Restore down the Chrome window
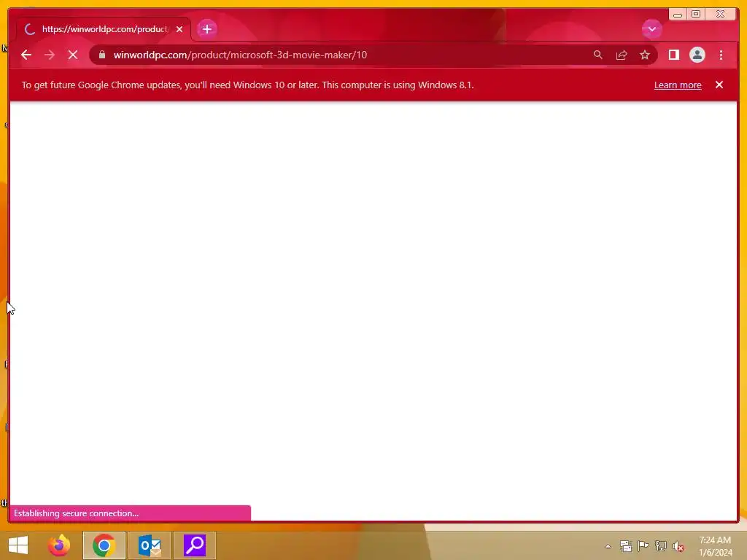 point(695,15)
